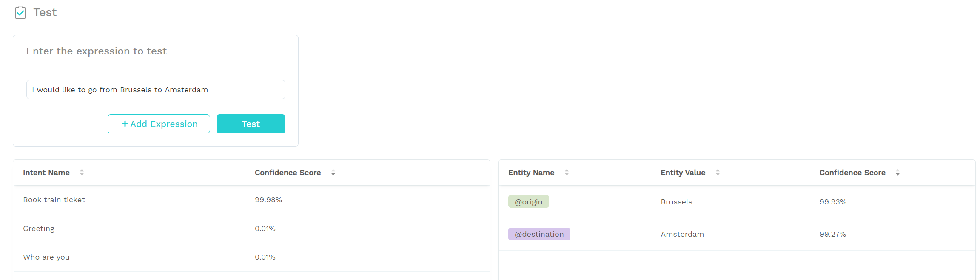Select the @origin entity tag
980x280 pixels.
click(x=529, y=202)
